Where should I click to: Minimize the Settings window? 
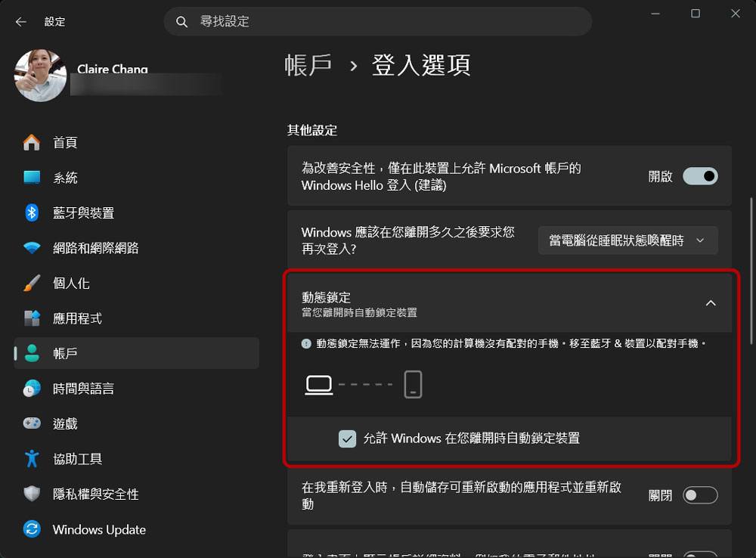coord(655,14)
